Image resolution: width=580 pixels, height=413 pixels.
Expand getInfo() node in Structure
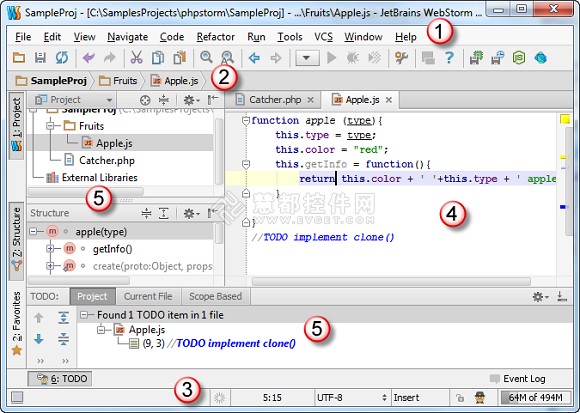point(50,249)
